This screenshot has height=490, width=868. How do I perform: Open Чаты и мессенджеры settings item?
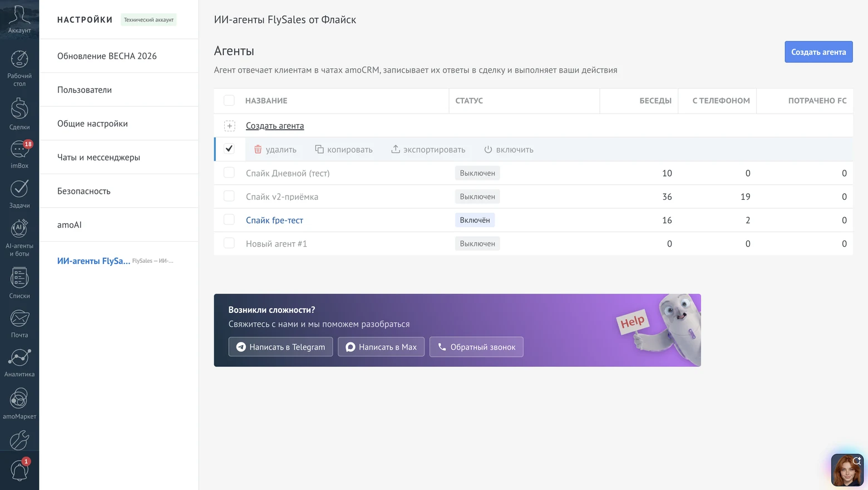(x=119, y=158)
